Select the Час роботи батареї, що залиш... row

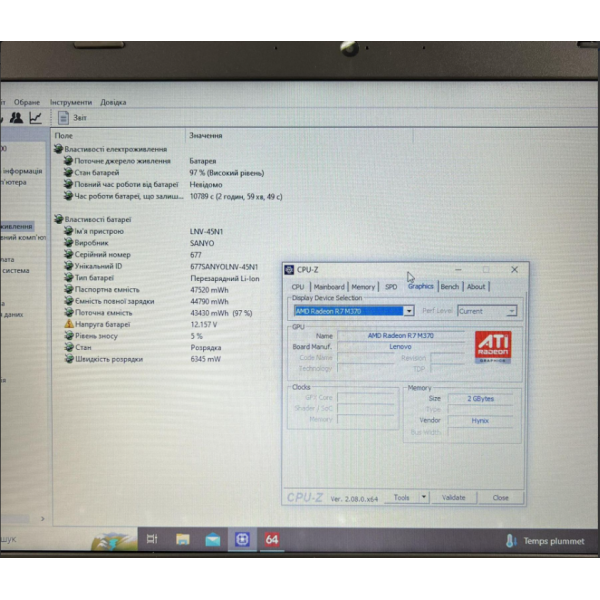point(174,196)
